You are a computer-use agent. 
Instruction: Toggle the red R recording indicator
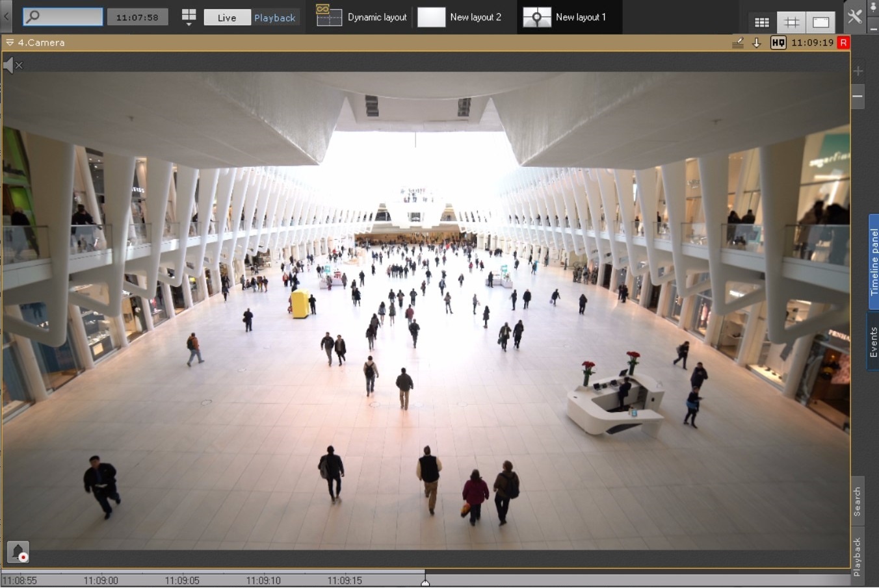(843, 43)
